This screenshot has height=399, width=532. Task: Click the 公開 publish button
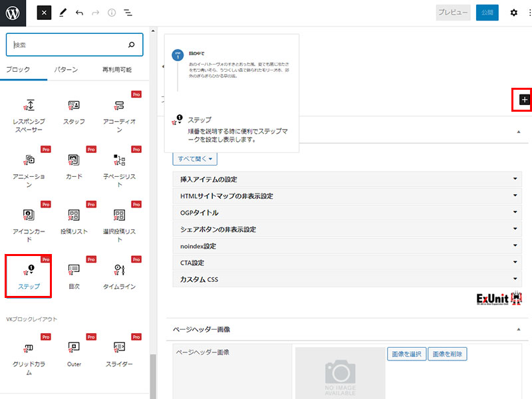487,13
